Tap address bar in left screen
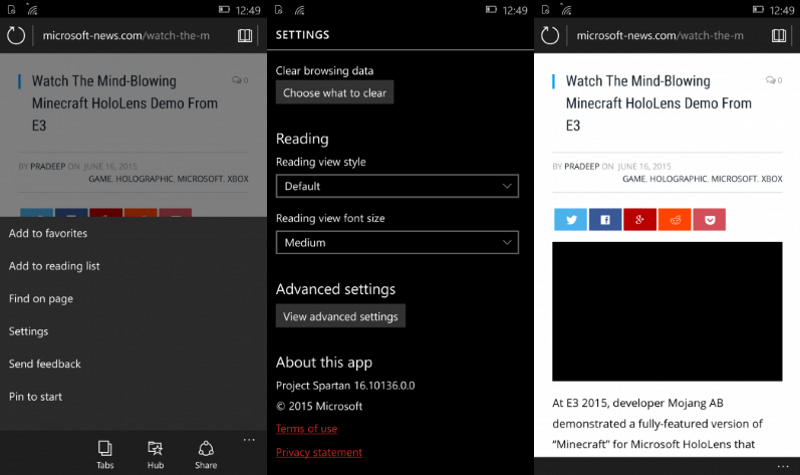The height and width of the screenshot is (475, 800). point(126,35)
